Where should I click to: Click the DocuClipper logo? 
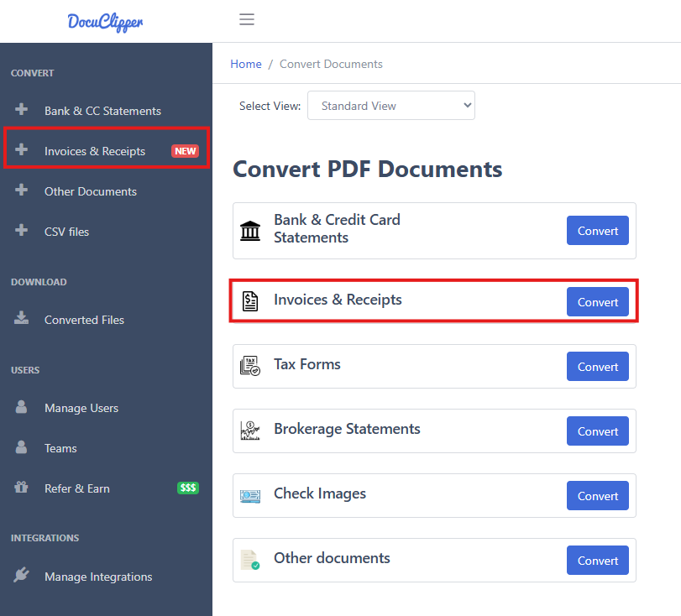coord(105,22)
